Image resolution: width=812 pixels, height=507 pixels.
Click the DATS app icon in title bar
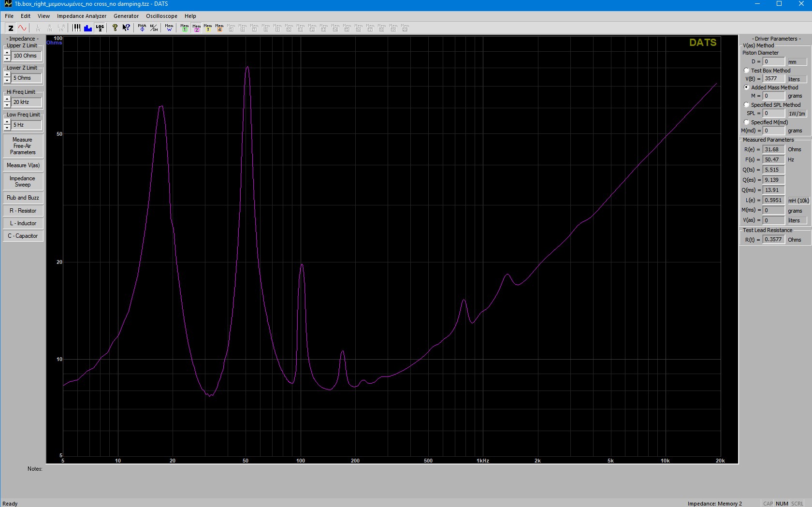coord(8,4)
